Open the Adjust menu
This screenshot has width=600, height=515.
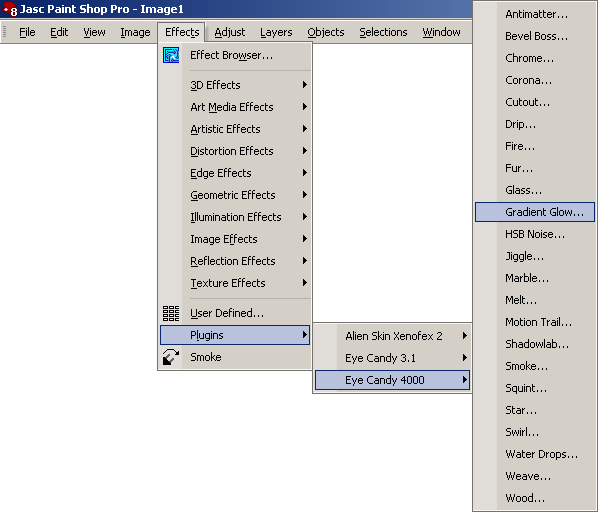coord(229,32)
